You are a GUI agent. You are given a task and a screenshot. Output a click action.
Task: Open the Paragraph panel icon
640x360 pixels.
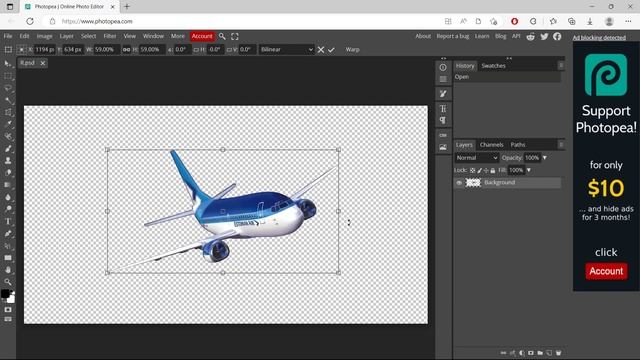[443, 120]
